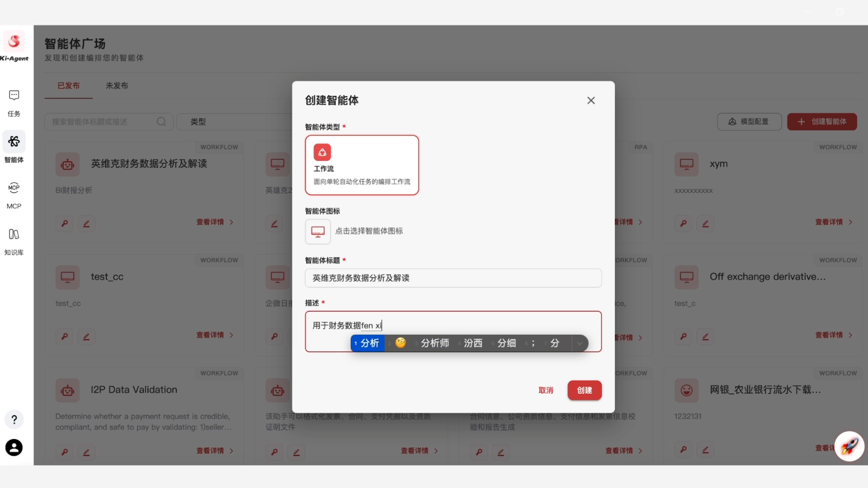Open 模型配置 model configuration
868x488 pixels.
point(749,122)
